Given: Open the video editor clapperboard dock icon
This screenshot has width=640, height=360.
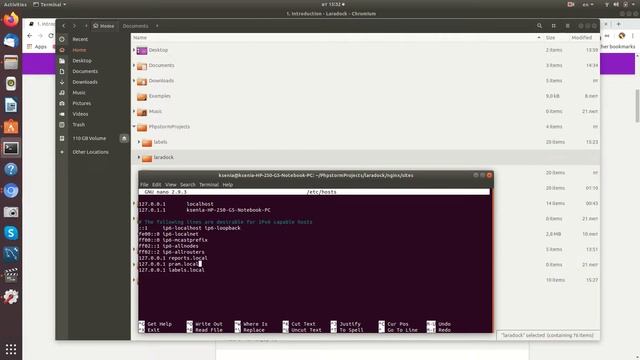Looking at the screenshot, I should tap(11, 276).
